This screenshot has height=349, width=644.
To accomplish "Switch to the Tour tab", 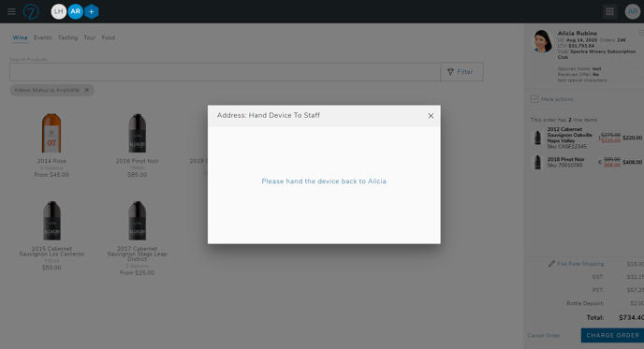I will 90,37.
